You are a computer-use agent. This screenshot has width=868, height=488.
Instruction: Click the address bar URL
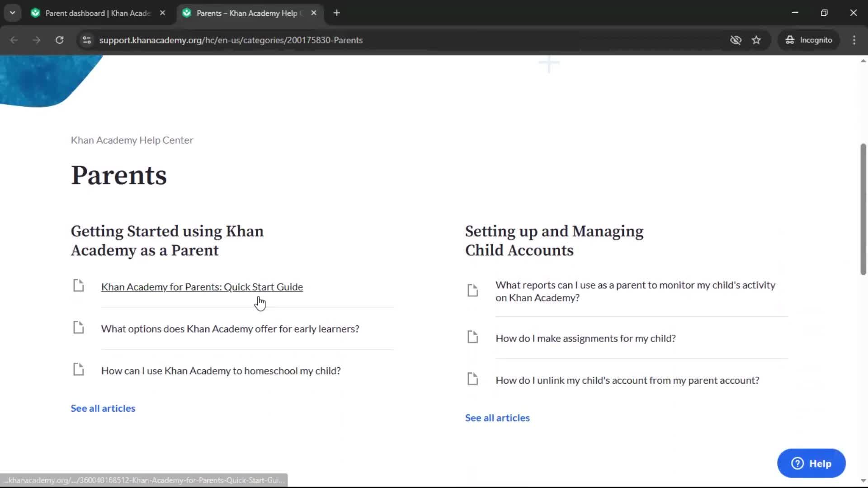[x=231, y=40]
